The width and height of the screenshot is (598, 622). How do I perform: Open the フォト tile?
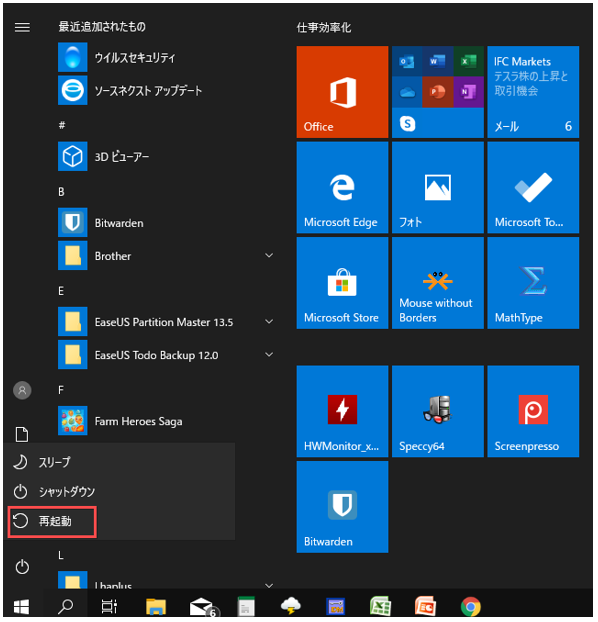click(x=438, y=187)
